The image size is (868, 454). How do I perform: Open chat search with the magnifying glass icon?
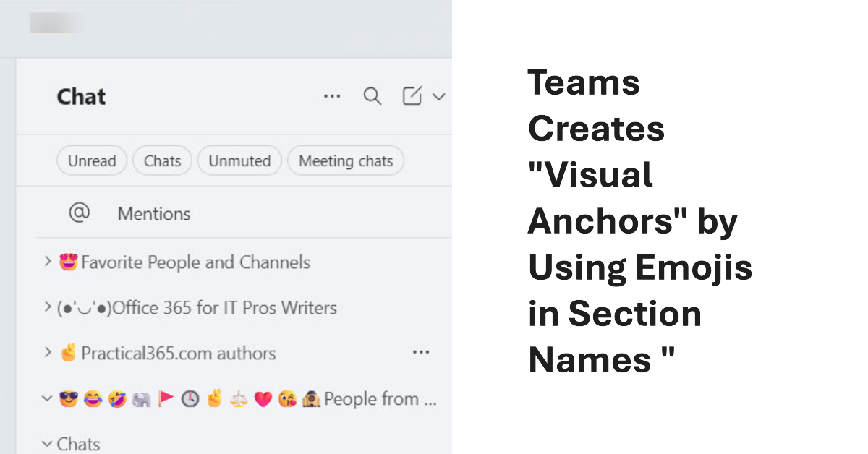pos(372,95)
